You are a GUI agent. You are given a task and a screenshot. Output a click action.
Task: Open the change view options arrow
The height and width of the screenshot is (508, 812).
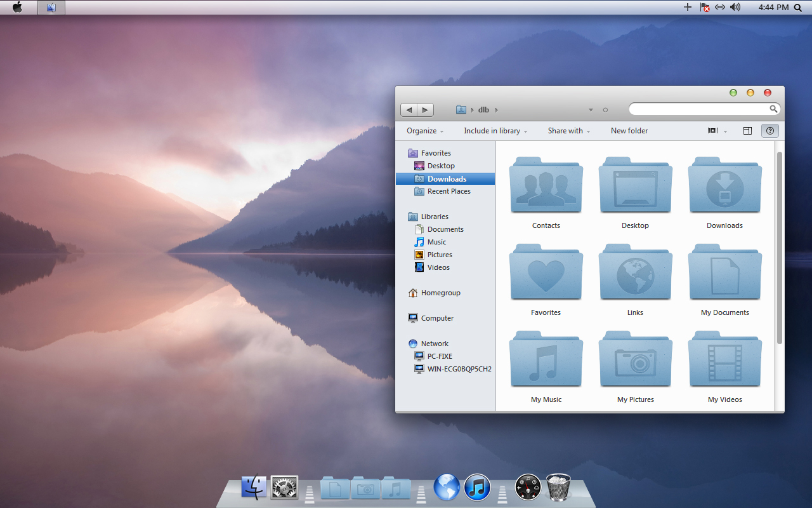pos(726,131)
